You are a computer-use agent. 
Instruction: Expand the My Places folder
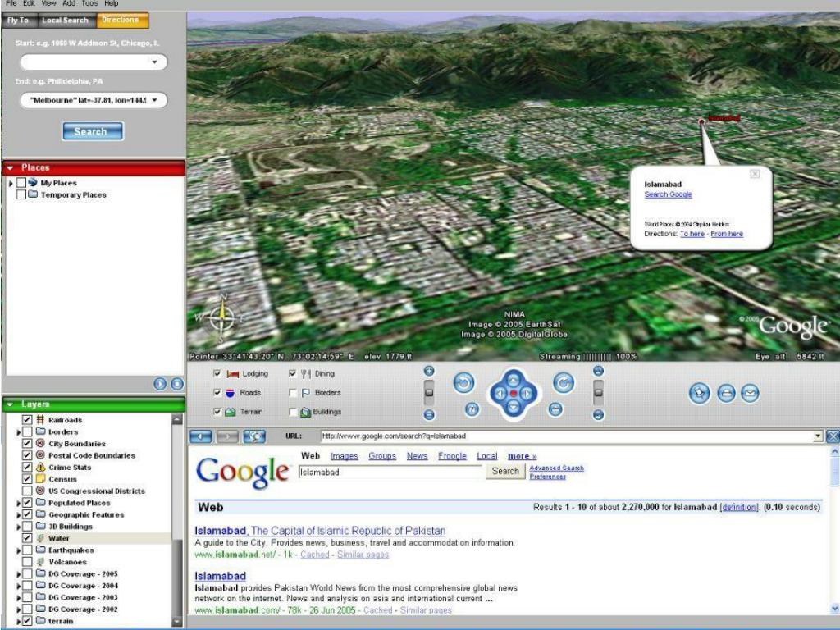(11, 183)
